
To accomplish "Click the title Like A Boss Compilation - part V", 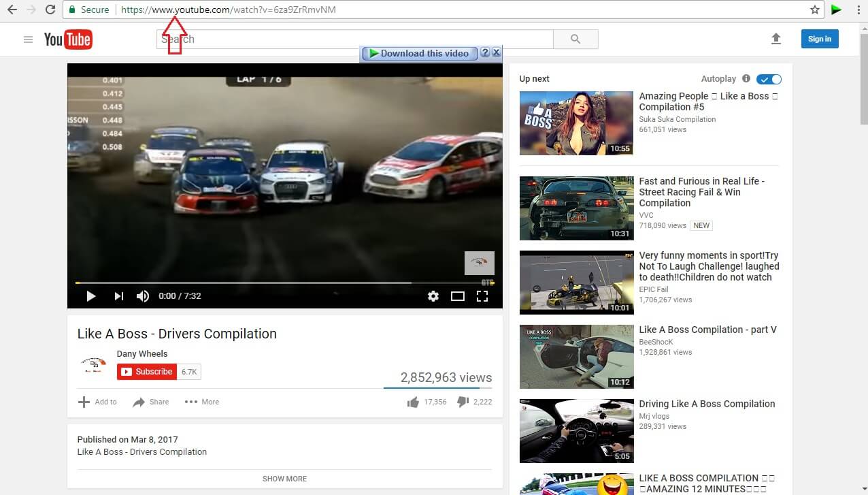I will 707,330.
